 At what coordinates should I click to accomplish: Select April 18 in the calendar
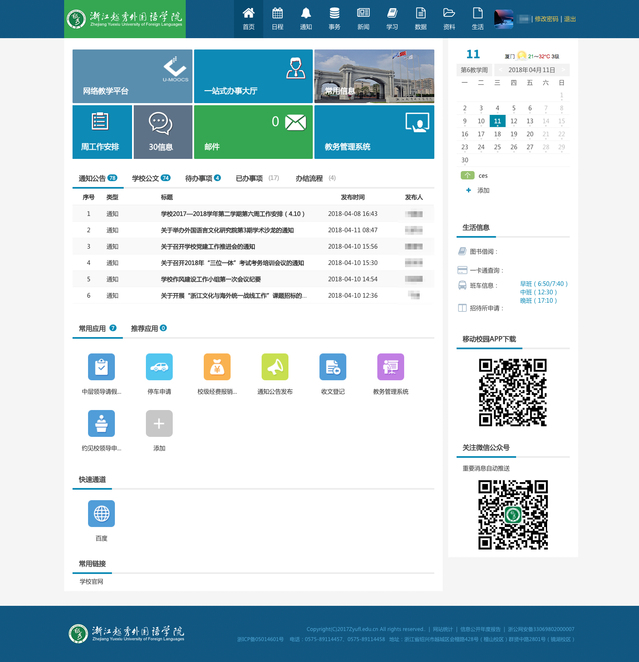pos(497,133)
